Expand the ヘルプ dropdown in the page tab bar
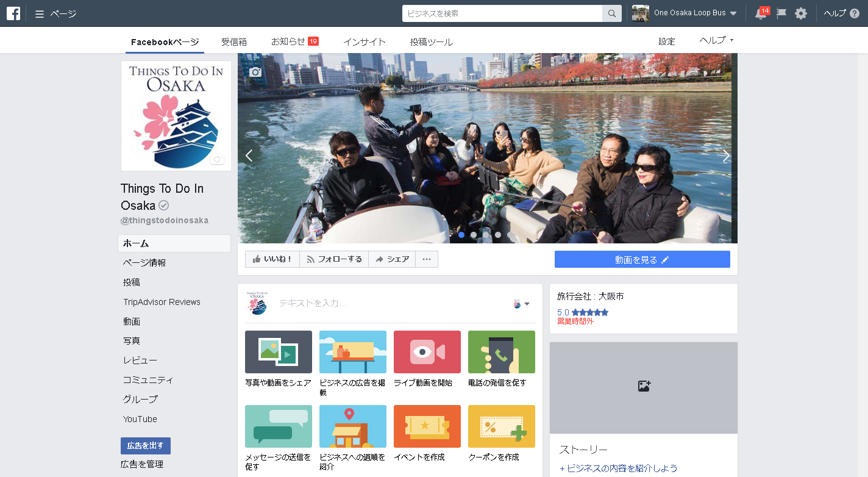 tap(716, 40)
